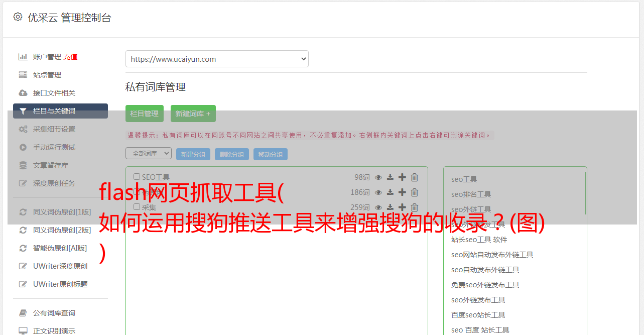
Task: Select keyword seo网站自动发布外链工具
Action: coord(492,255)
